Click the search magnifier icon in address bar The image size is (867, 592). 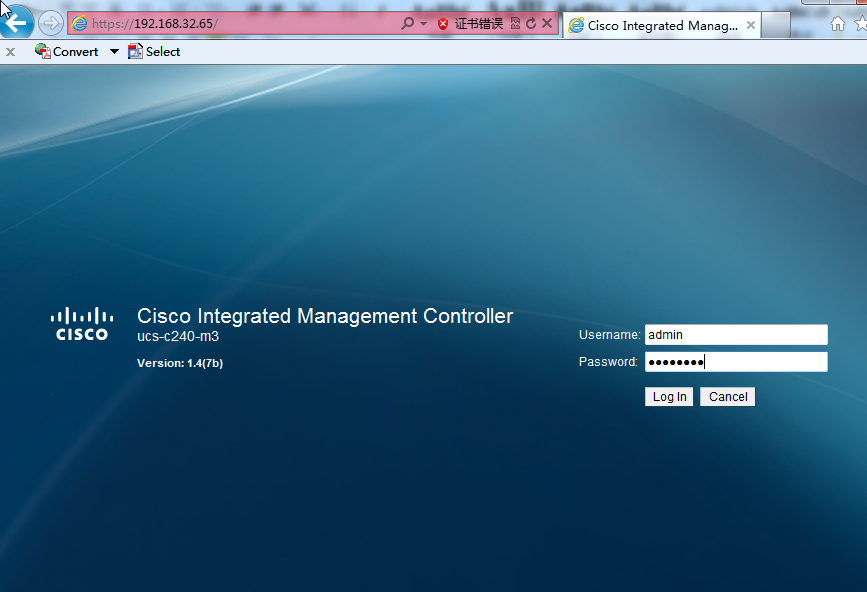[408, 23]
